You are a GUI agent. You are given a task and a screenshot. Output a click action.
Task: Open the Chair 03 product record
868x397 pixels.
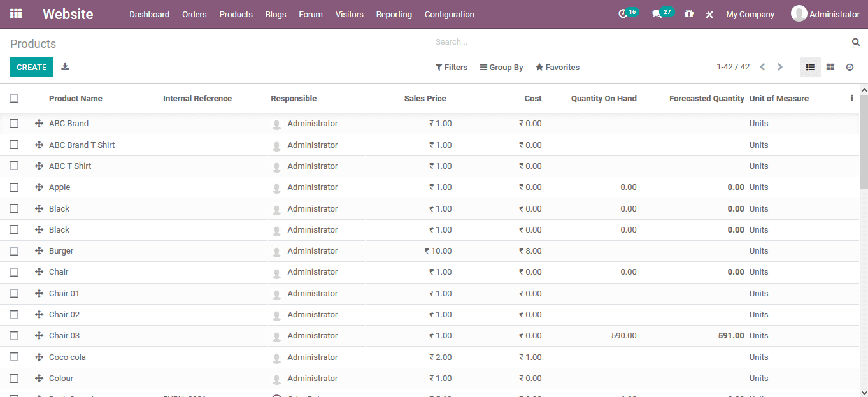(x=64, y=335)
